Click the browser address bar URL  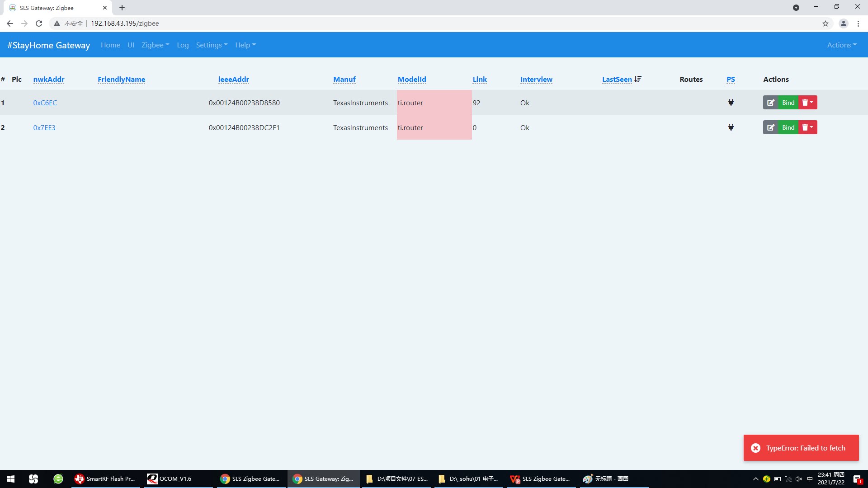(125, 23)
